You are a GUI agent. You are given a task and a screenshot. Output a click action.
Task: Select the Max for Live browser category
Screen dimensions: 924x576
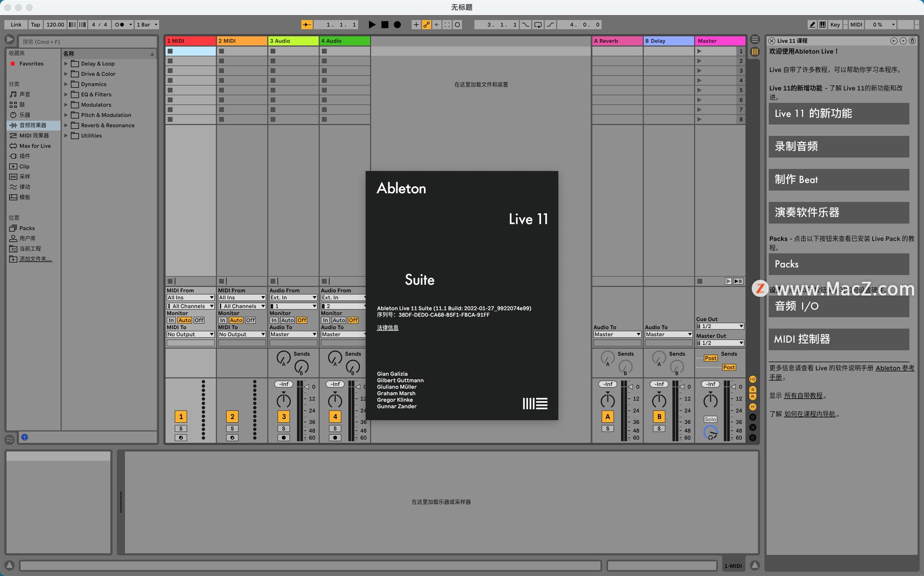click(x=33, y=146)
